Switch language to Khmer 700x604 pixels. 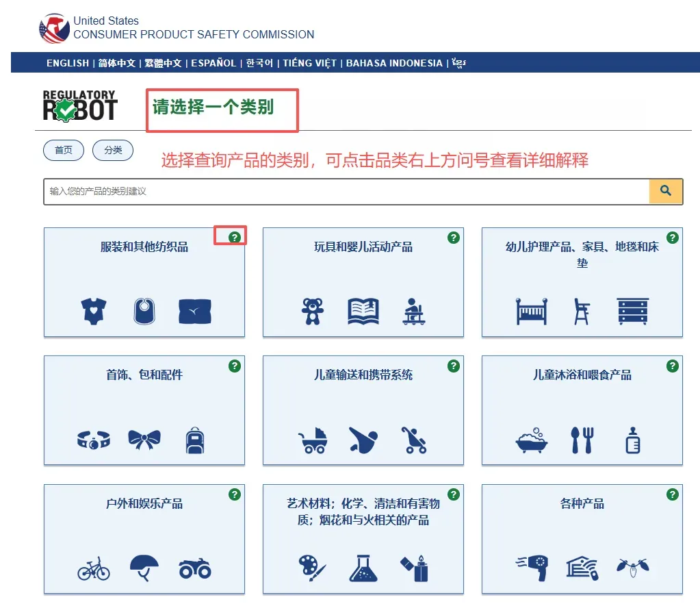pos(458,63)
